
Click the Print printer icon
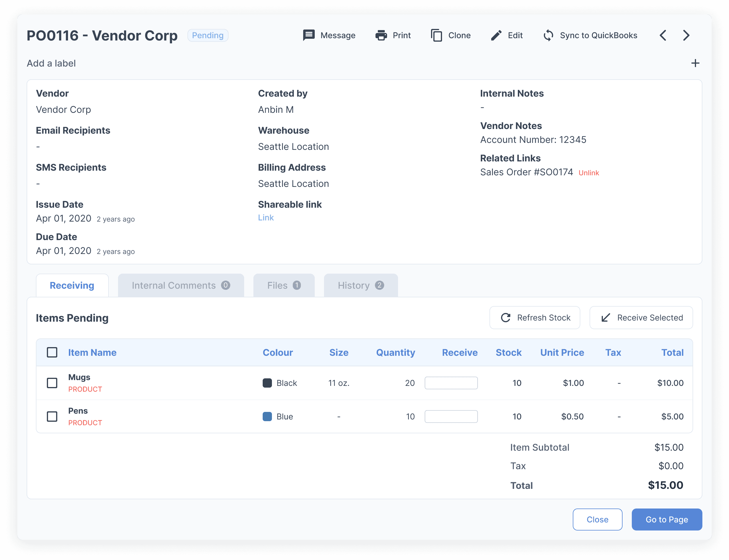381,35
